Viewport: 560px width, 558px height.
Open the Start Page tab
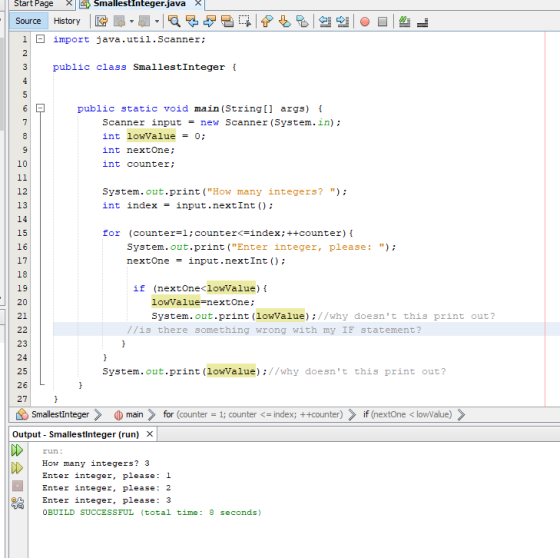pyautogui.click(x=34, y=4)
